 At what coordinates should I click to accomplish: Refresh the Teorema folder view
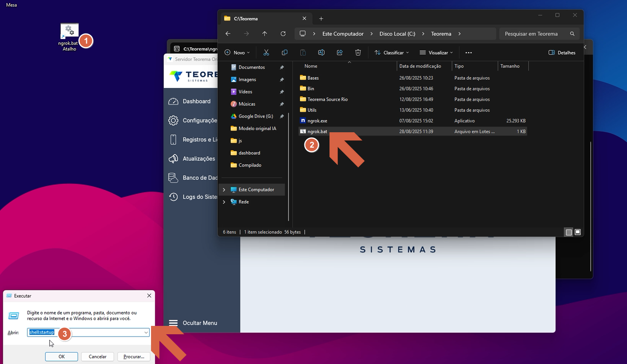point(283,34)
